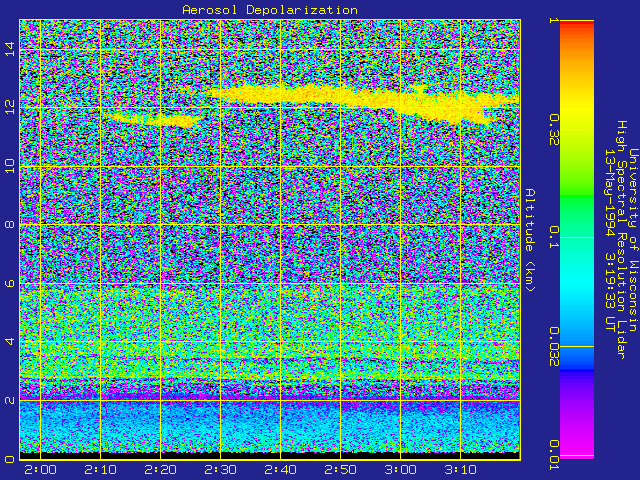Viewport: 640px width, 480px height.
Task: Click the 'Altitude (km)' axis label
Action: (x=529, y=240)
